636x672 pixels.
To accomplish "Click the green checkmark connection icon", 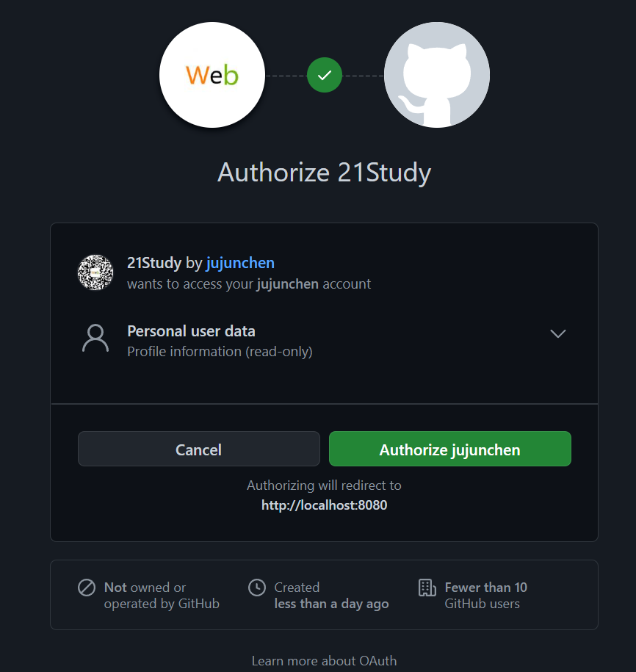I will (x=325, y=75).
